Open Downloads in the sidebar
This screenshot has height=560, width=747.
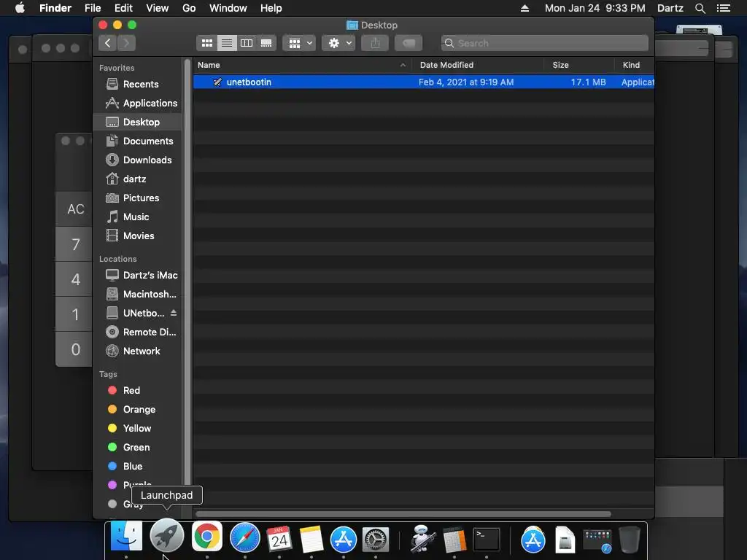[138, 160]
